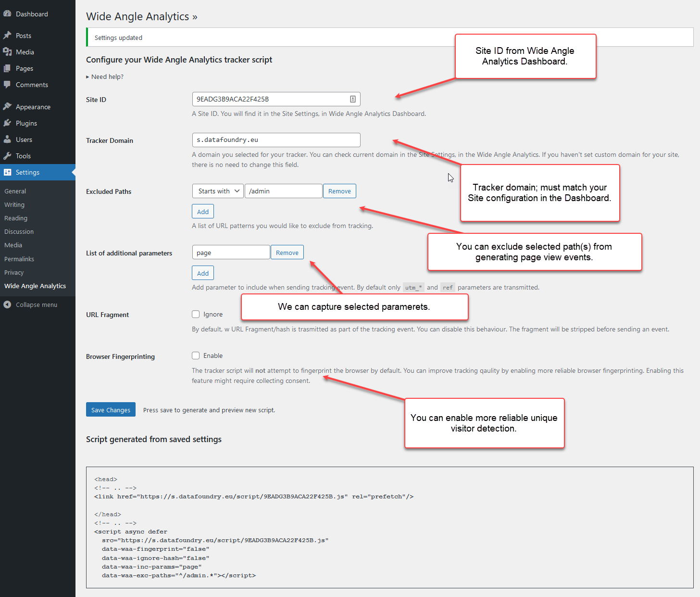Viewport: 700px width, 597px height.
Task: Click into the Site ID field
Action: (x=276, y=99)
